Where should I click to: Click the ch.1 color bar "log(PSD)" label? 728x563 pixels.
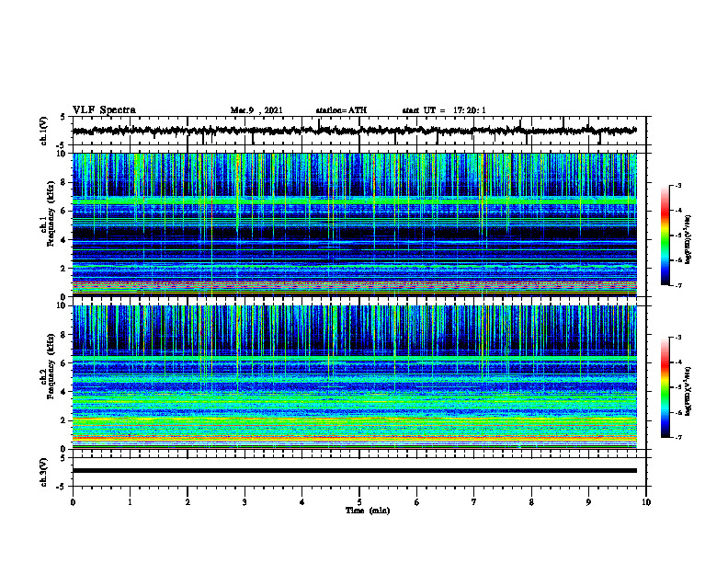688,239
